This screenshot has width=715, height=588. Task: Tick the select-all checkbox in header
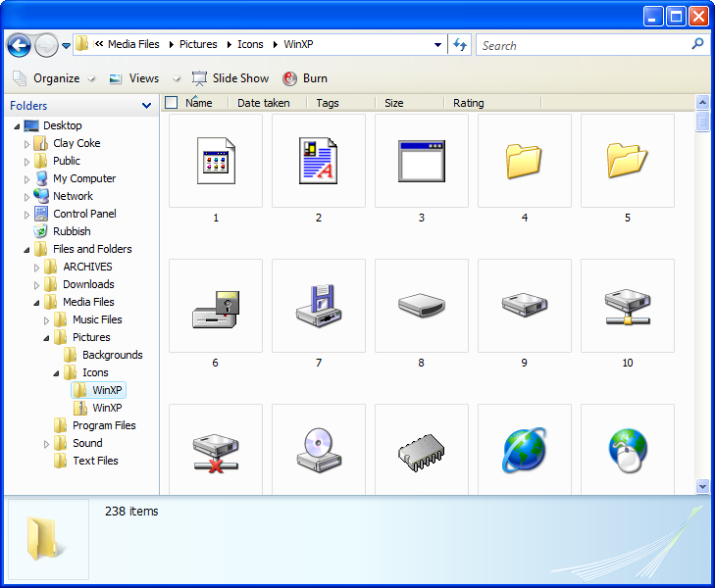171,103
